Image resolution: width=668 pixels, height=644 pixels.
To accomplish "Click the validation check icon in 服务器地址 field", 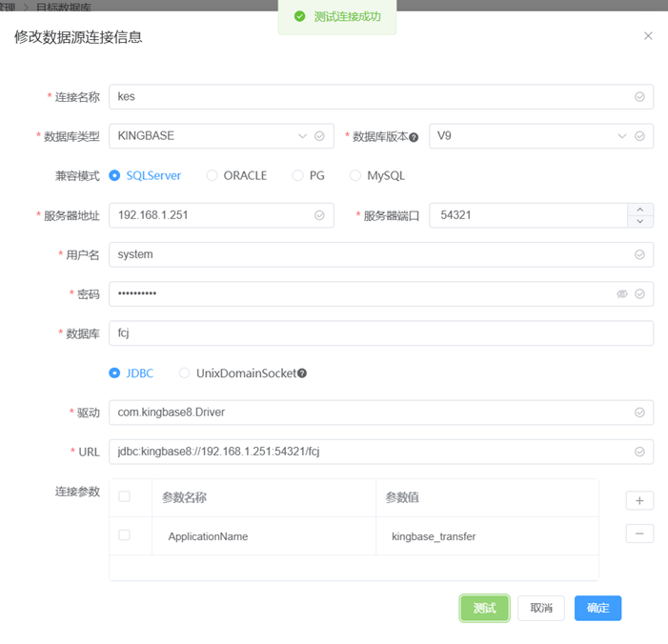I will click(x=319, y=215).
